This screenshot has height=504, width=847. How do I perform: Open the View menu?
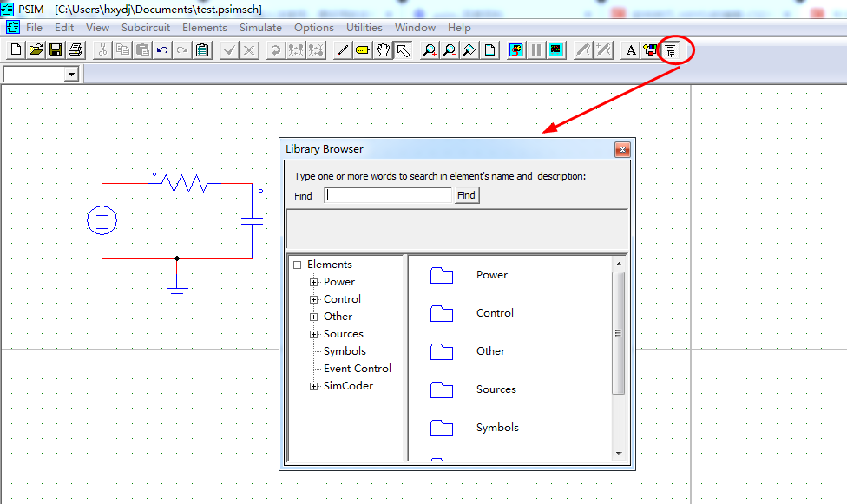click(x=97, y=28)
